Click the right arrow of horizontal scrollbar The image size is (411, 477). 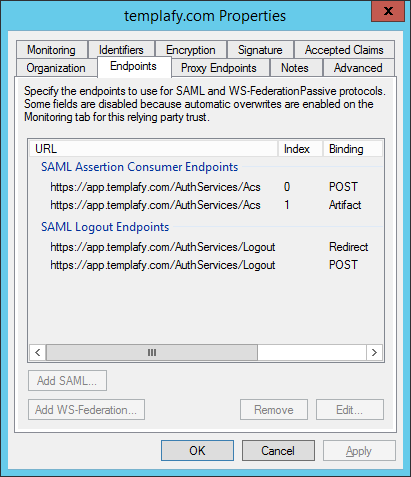click(374, 352)
